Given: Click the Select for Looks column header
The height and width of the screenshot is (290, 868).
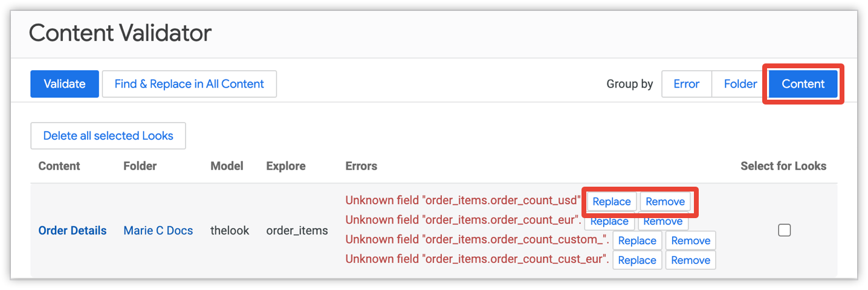Looking at the screenshot, I should pyautogui.click(x=783, y=166).
